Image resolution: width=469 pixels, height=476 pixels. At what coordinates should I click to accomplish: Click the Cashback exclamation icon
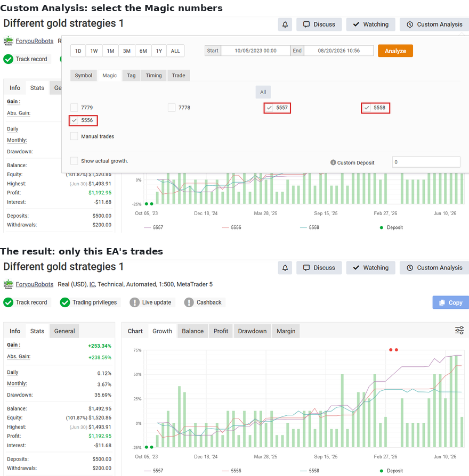point(189,302)
